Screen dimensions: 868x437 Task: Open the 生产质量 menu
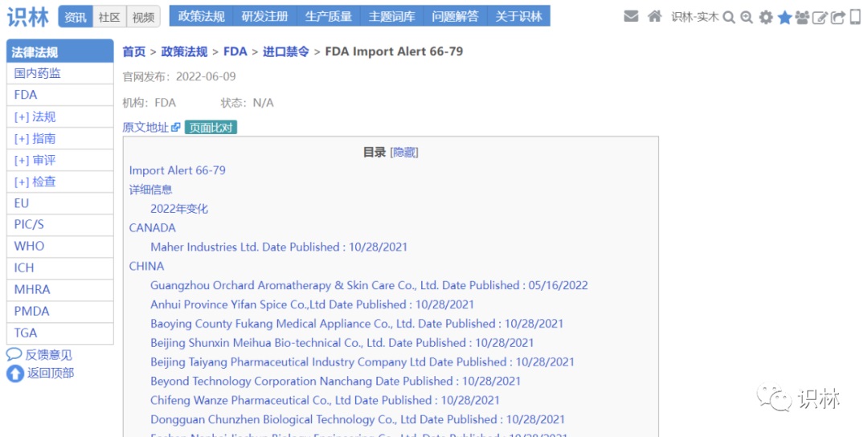click(328, 17)
